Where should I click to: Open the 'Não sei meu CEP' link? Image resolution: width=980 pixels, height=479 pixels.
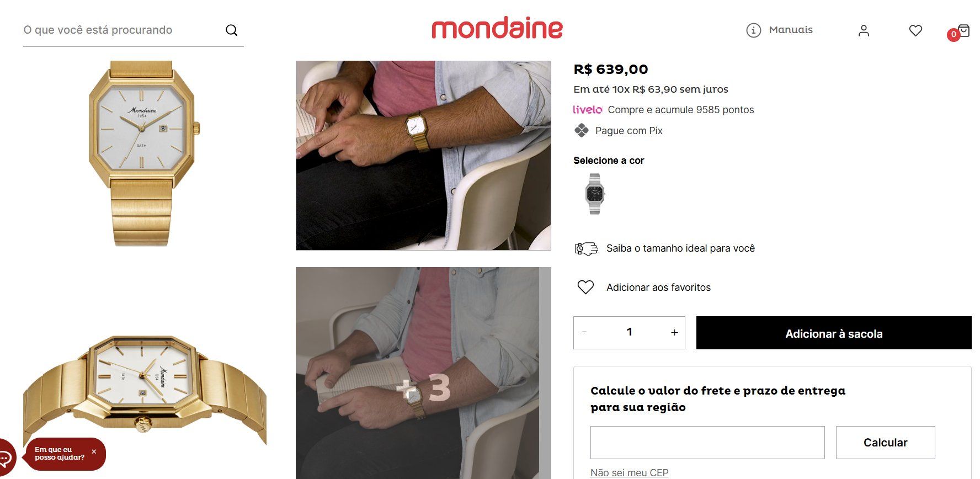[x=629, y=473]
